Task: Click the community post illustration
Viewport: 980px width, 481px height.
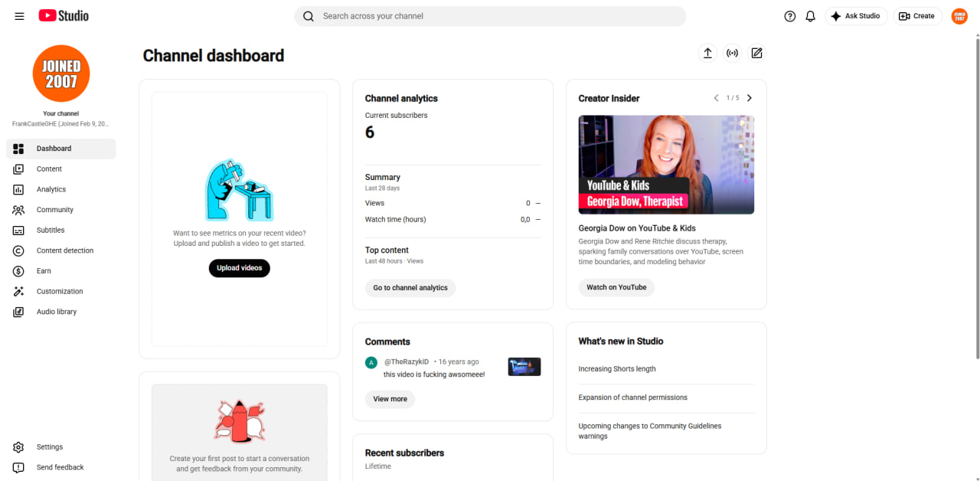Action: 240,421
